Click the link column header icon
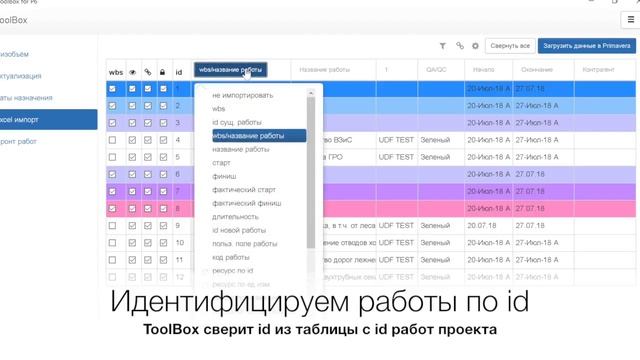 tap(148, 72)
